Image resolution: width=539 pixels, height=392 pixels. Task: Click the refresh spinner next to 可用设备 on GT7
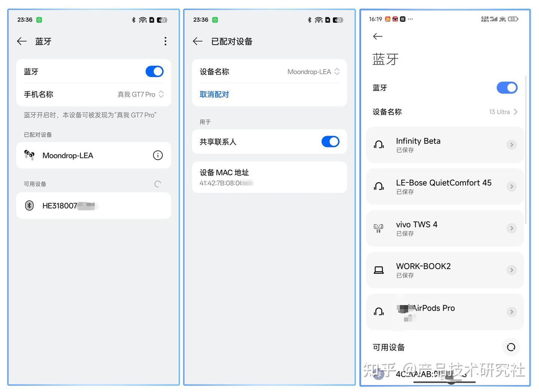click(x=158, y=184)
